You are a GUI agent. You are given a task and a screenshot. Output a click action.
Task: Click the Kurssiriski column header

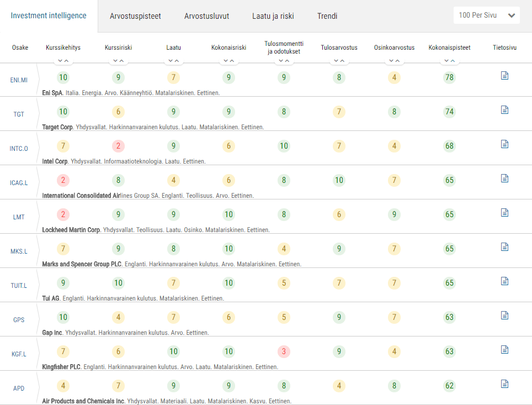point(119,48)
